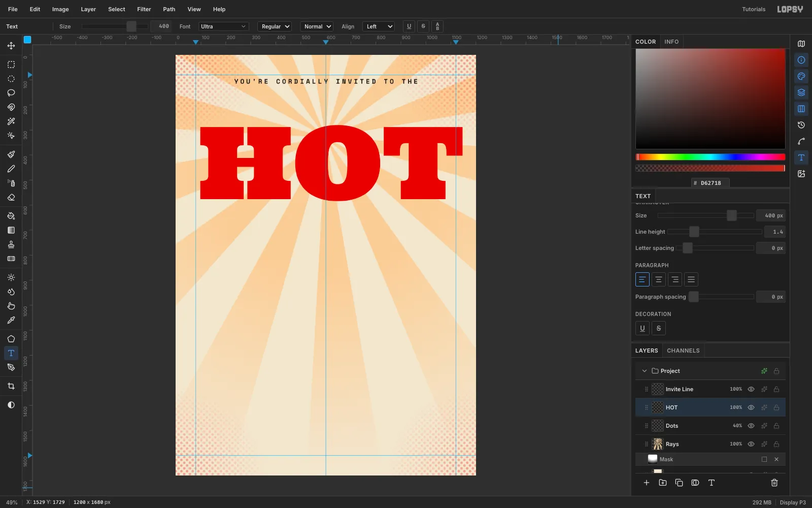This screenshot has height=508, width=812.
Task: Open the Filter menu
Action: coord(144,9)
